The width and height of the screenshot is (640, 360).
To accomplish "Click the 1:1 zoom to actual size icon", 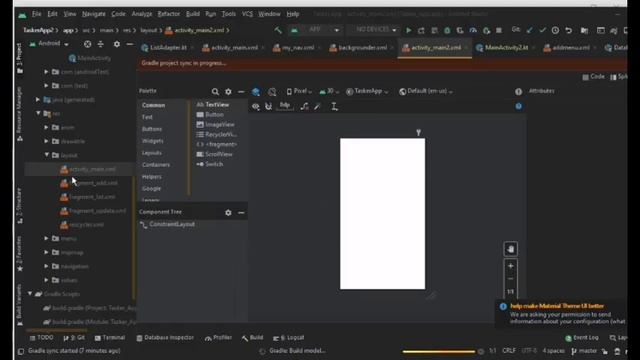I will [511, 291].
